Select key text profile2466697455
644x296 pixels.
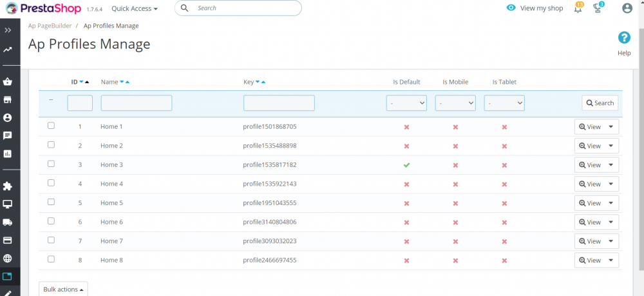pos(270,261)
